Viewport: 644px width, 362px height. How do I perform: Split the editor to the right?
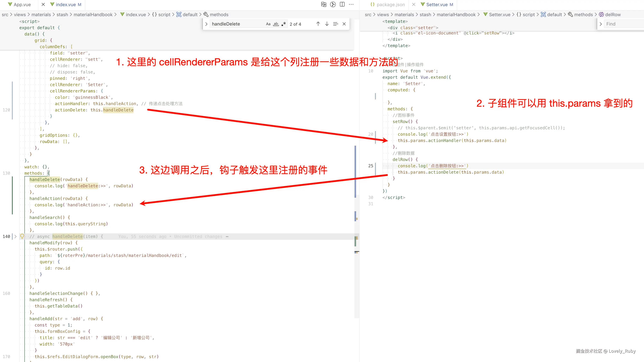click(342, 4)
